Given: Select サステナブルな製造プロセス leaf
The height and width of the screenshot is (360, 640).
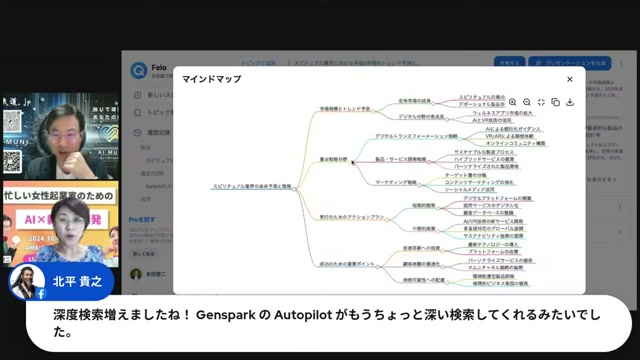Looking at the screenshot, I should pyautogui.click(x=484, y=152).
